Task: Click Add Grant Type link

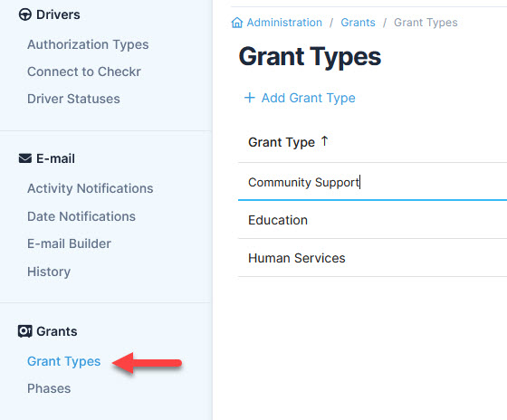Action: tap(308, 98)
